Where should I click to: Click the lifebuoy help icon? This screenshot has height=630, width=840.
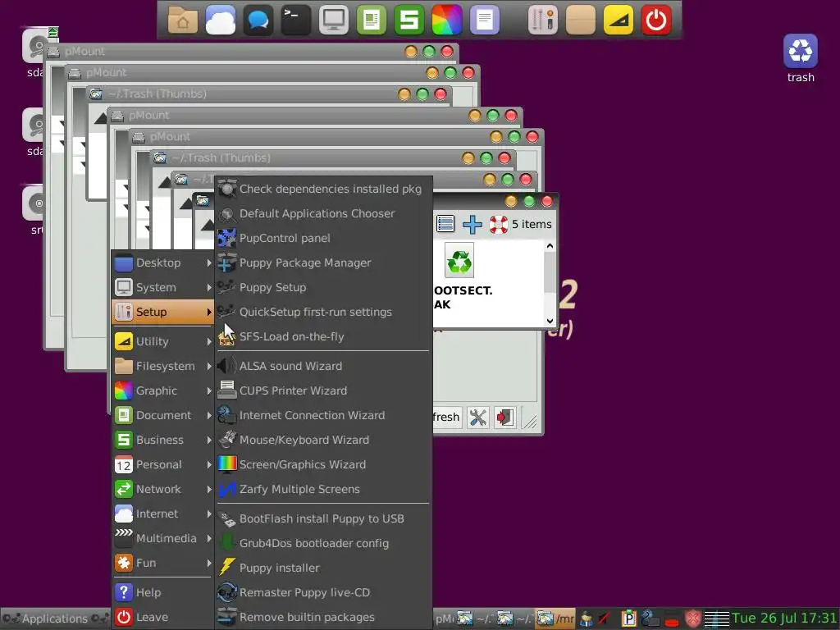coord(498,224)
